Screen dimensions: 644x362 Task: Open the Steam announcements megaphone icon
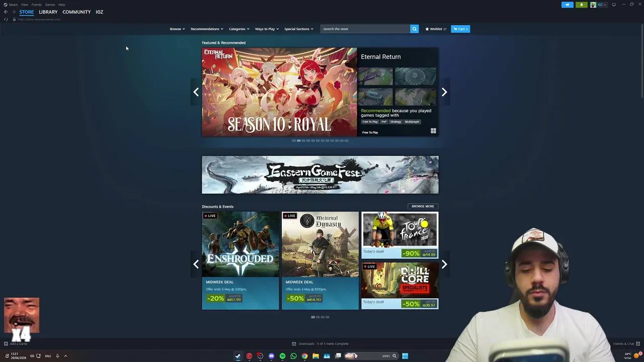(x=567, y=5)
